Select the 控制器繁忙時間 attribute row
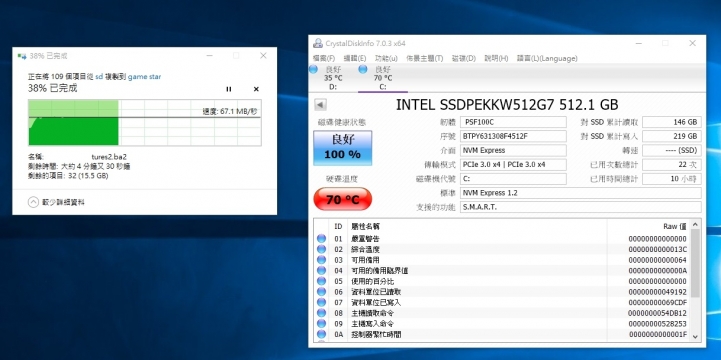This screenshot has height=360, width=721. point(502,334)
